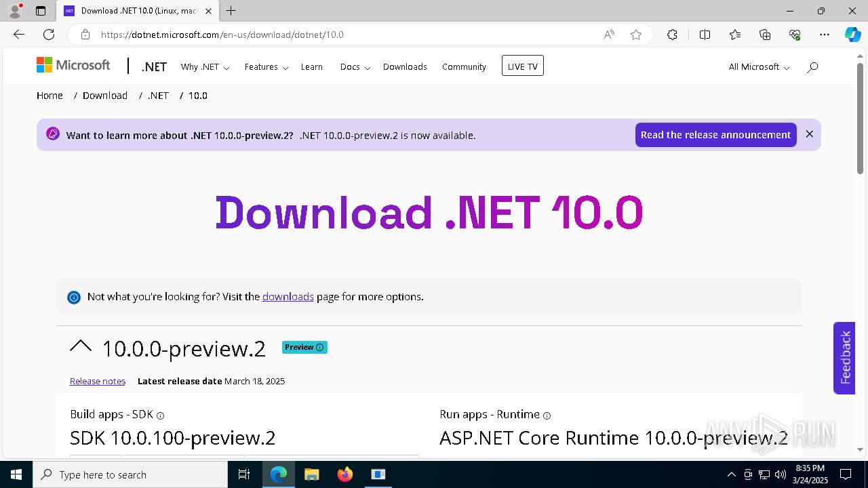
Task: Launch the Copilot sidebar
Action: (x=852, y=35)
